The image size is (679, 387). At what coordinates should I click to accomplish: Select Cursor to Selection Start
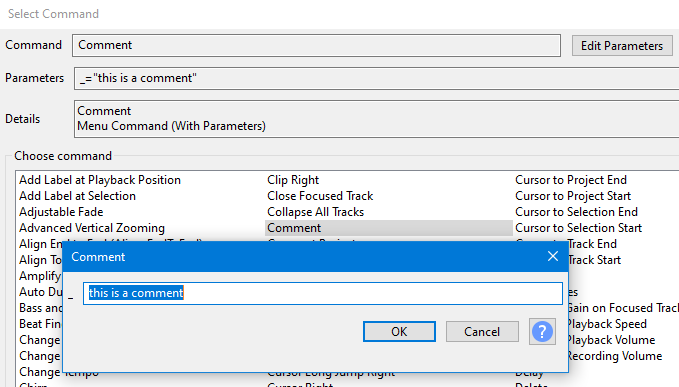579,228
